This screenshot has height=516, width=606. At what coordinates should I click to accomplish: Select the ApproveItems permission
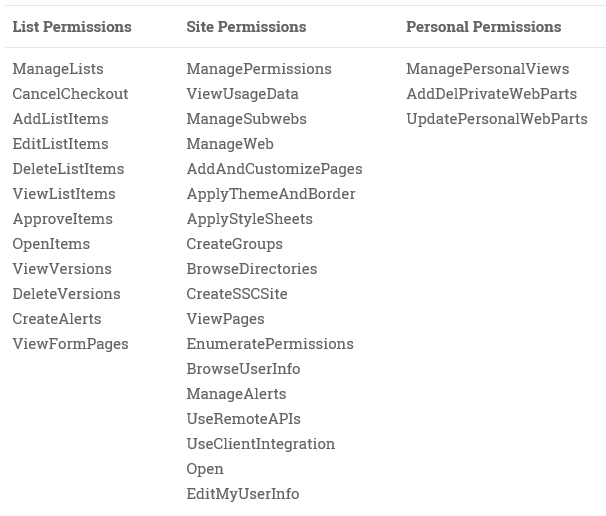63,219
